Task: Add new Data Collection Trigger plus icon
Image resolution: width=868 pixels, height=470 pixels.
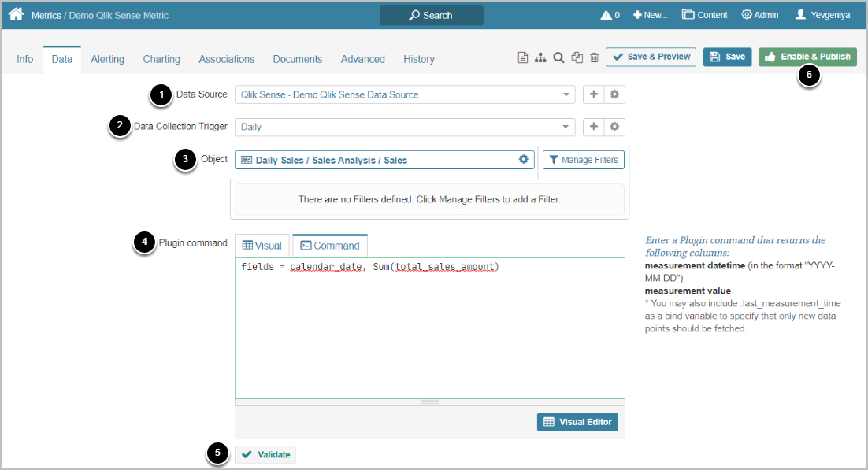Action: [593, 126]
